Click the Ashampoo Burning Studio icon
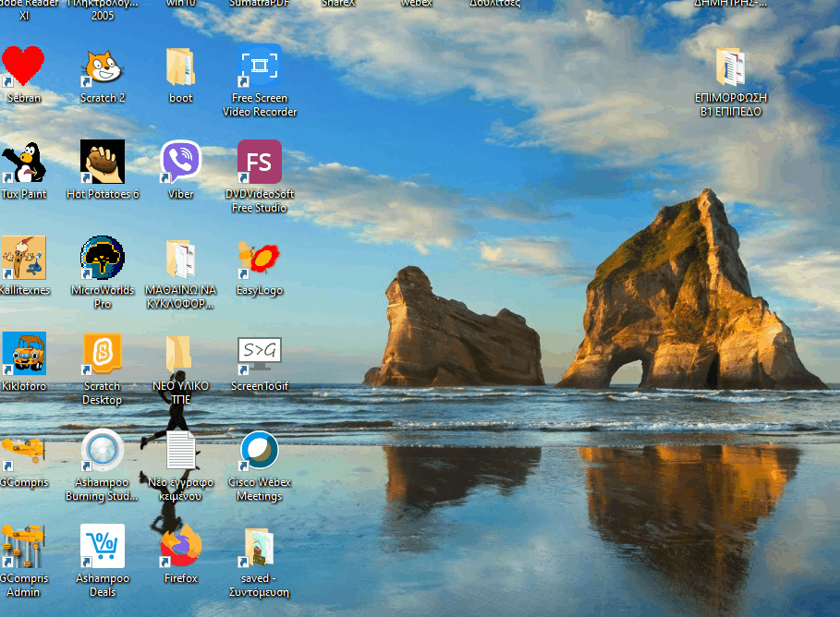The height and width of the screenshot is (617, 840). [x=103, y=452]
